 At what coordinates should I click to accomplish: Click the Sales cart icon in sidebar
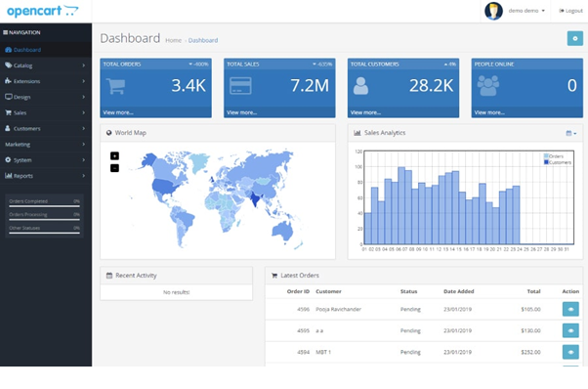(8, 112)
